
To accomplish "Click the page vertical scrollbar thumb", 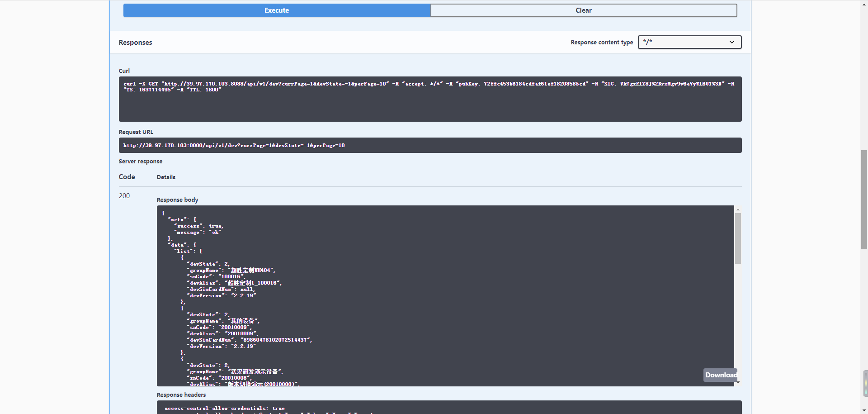I will pyautogui.click(x=864, y=200).
